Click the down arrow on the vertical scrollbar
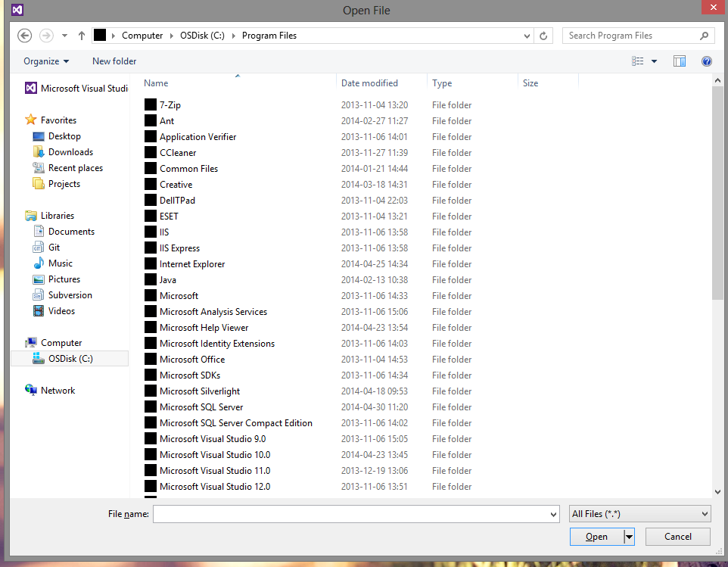The height and width of the screenshot is (567, 728). 717,491
